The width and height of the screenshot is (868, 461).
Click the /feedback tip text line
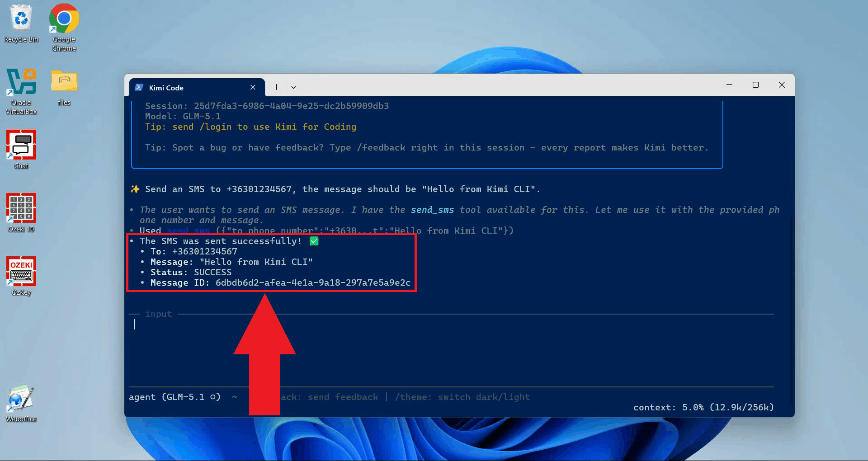coord(426,147)
